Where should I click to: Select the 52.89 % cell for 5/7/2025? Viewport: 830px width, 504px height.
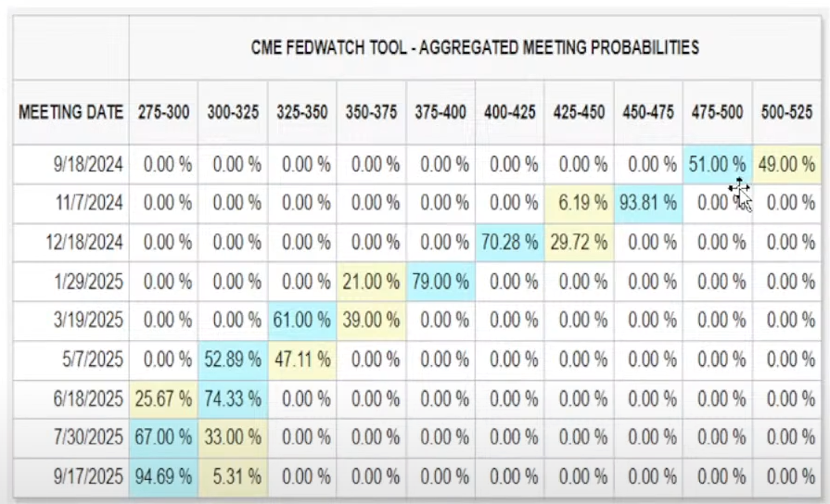coord(233,359)
